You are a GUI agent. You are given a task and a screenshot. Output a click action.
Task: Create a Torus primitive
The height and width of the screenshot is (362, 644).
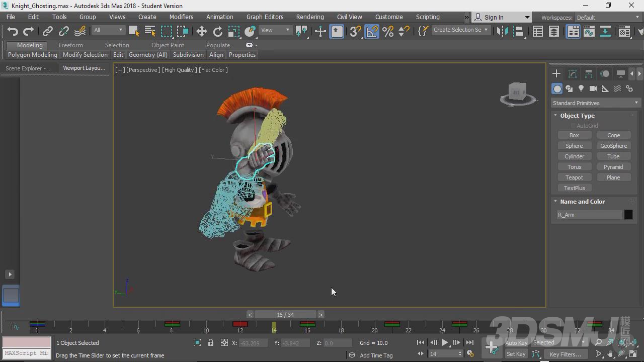574,167
